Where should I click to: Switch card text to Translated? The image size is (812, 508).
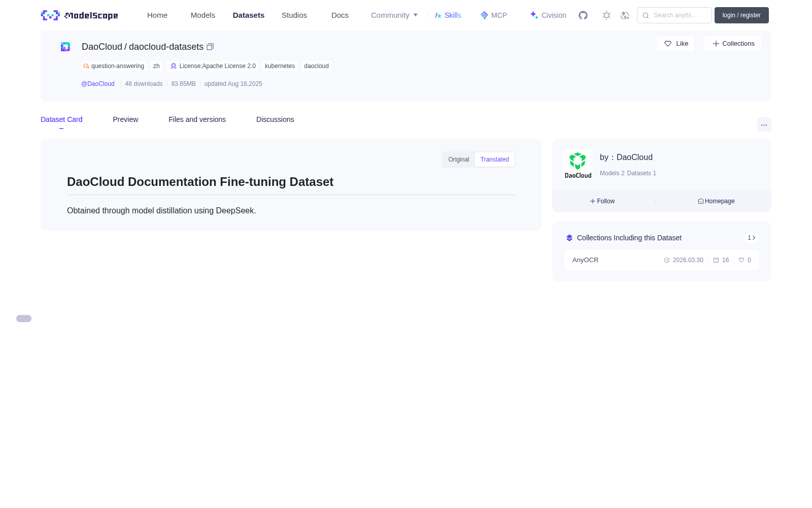pos(495,160)
